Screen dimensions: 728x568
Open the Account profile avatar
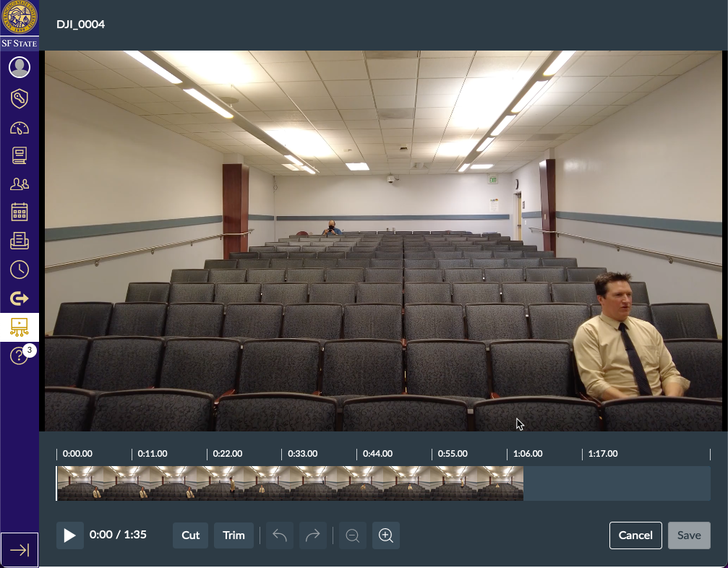click(20, 67)
